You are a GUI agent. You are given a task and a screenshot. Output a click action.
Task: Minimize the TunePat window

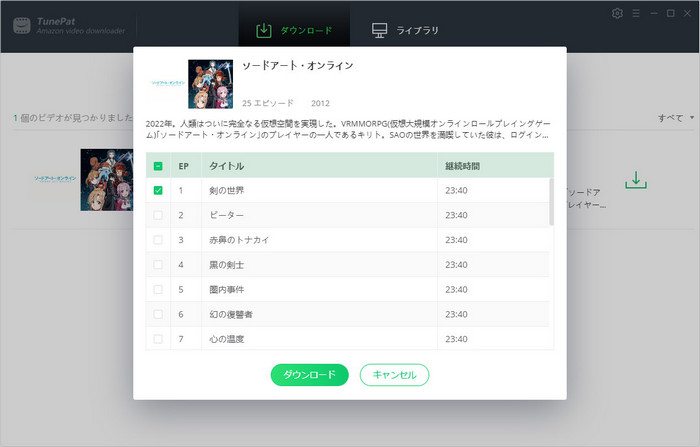[x=654, y=13]
